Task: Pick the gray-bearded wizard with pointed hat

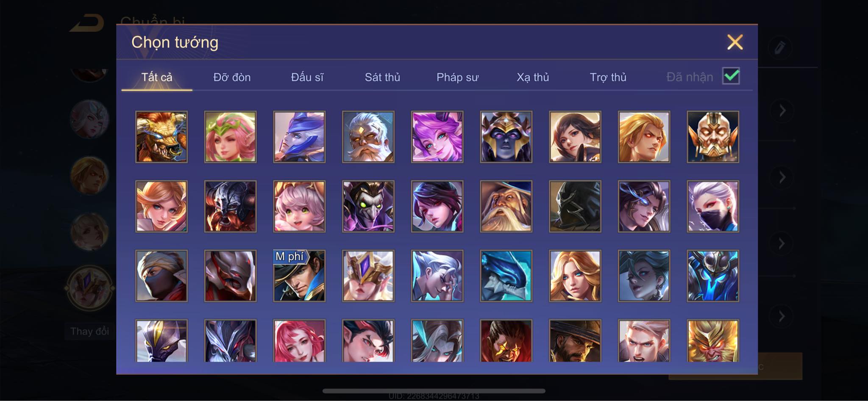Action: 506,206
